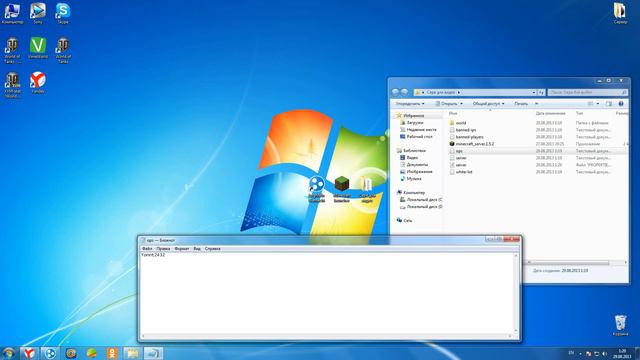Expand the Упорядочить dropdown in Explorer
This screenshot has height=360, width=640.
click(x=410, y=104)
